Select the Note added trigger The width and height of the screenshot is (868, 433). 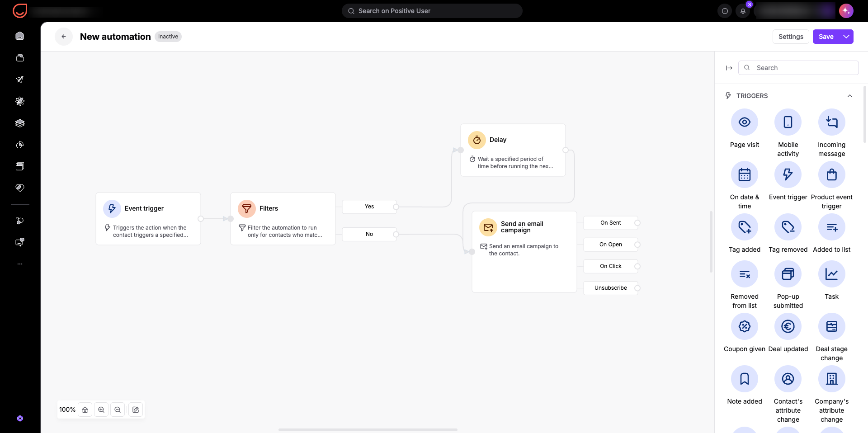[x=744, y=379]
